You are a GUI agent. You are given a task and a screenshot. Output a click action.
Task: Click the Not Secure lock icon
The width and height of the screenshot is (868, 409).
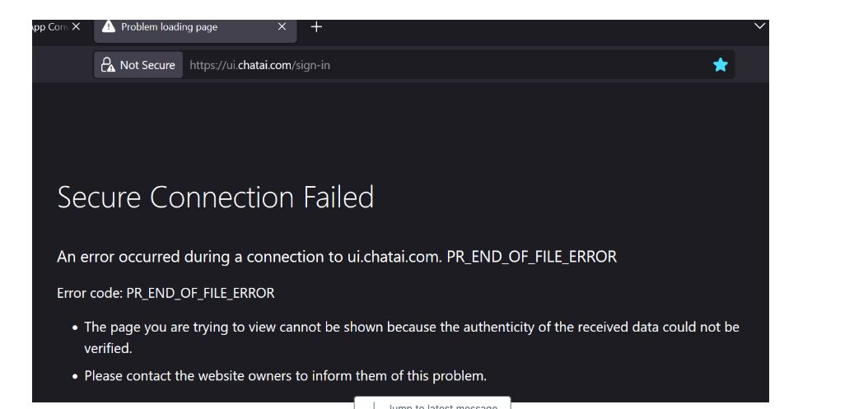[107, 65]
